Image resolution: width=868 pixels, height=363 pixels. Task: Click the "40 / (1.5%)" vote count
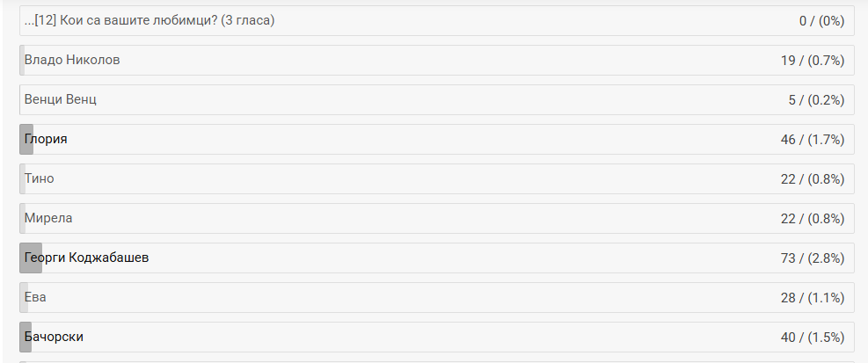810,337
